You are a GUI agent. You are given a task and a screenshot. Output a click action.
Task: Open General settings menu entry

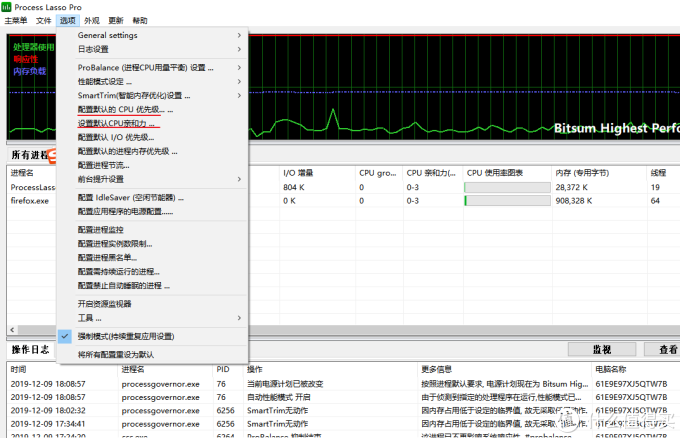(152, 35)
